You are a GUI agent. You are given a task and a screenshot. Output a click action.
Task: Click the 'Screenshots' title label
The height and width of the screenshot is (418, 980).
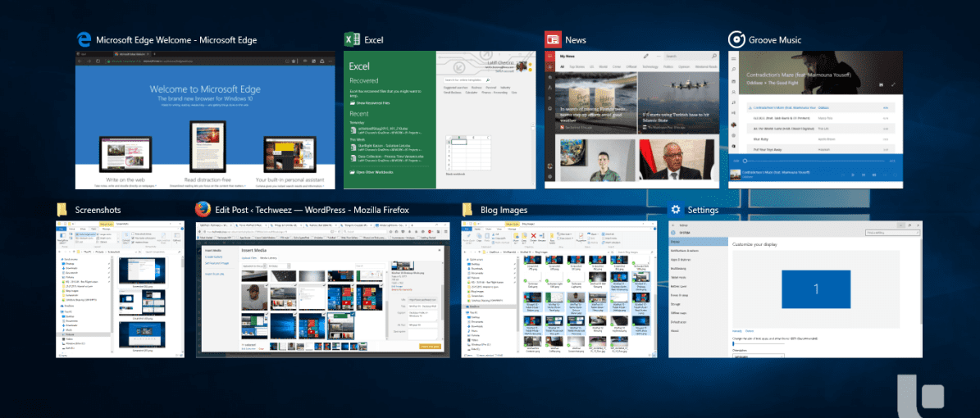(98, 210)
